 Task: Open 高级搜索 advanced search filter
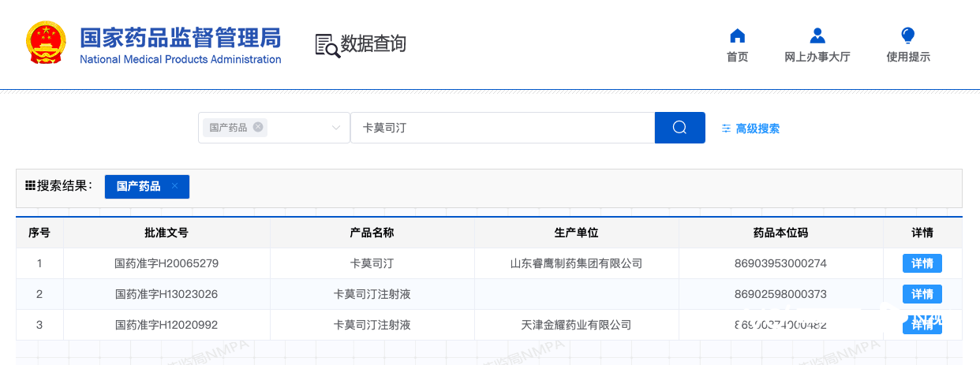[x=750, y=128]
